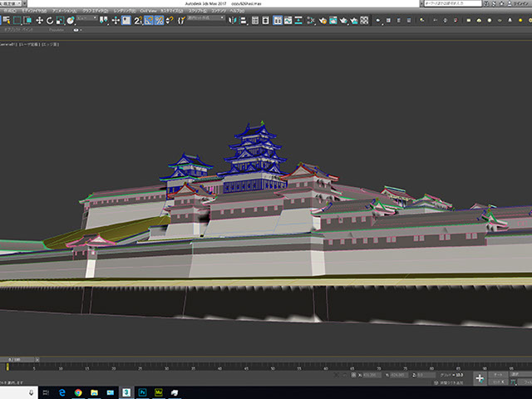Select the rectangular selection region tool

[x=17, y=20]
